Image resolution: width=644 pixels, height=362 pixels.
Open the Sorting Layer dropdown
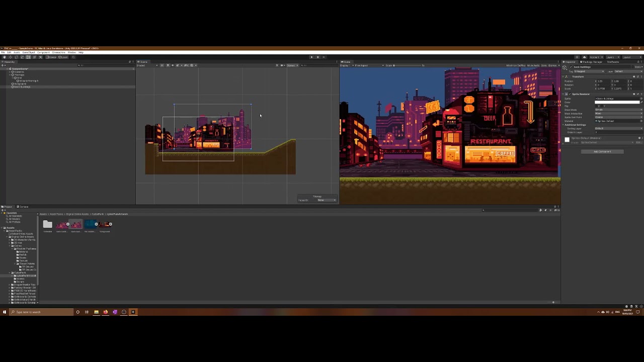pyautogui.click(x=619, y=128)
